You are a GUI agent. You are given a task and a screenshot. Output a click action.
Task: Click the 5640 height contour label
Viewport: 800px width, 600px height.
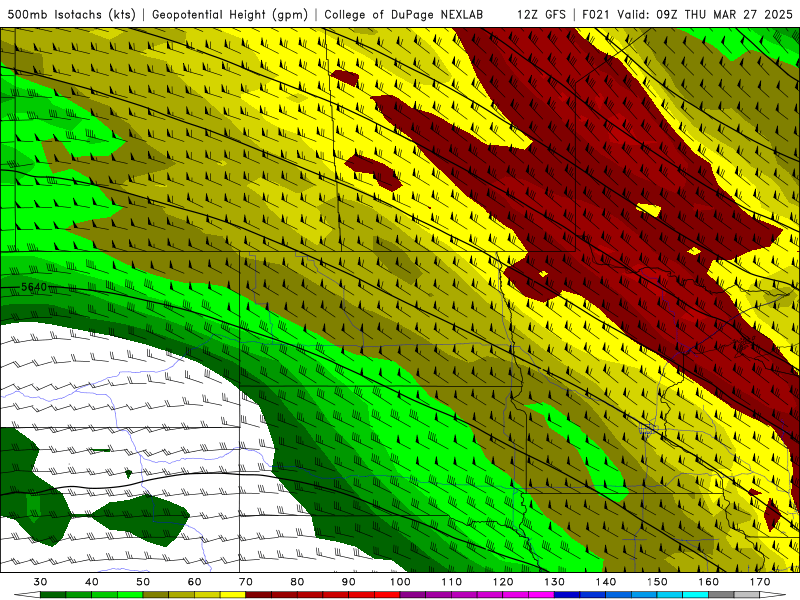(34, 287)
